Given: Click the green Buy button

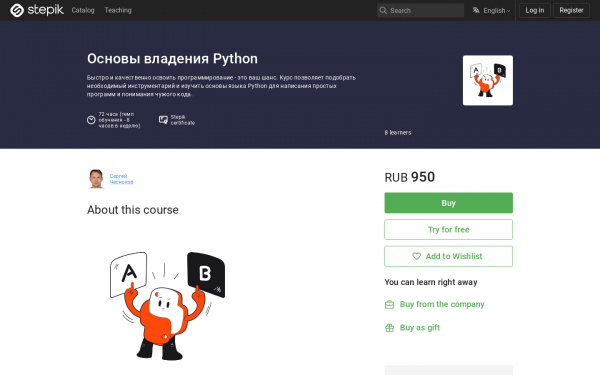Looking at the screenshot, I should [448, 203].
